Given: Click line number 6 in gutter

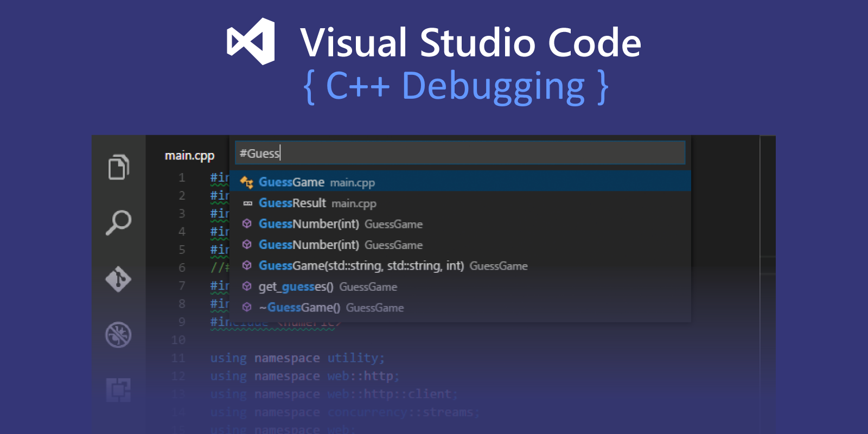Looking at the screenshot, I should pos(182,267).
